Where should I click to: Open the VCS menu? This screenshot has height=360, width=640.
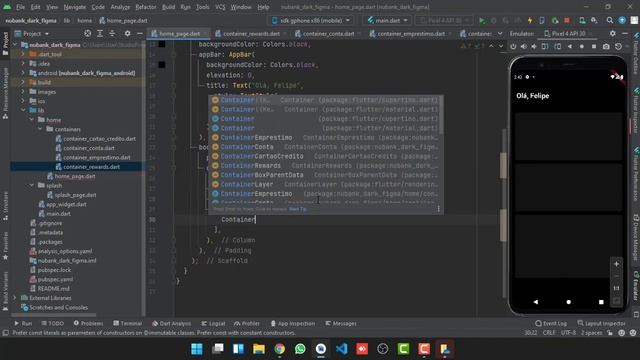[220, 7]
